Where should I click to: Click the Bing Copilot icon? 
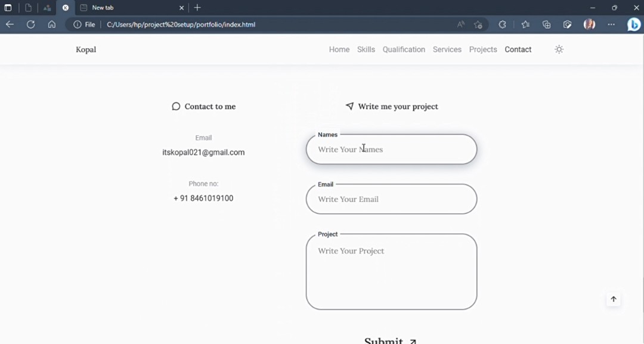(x=634, y=24)
